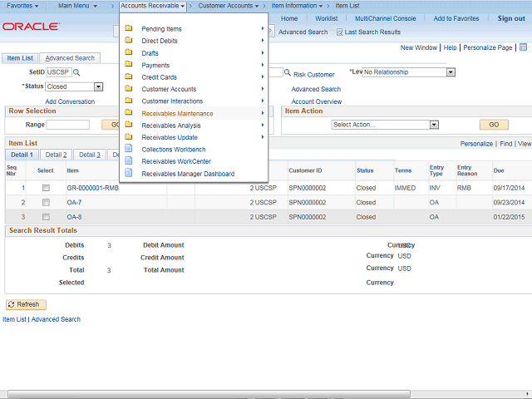Click into the Range input field
Viewport: 532px width, 399px height.
[68, 125]
